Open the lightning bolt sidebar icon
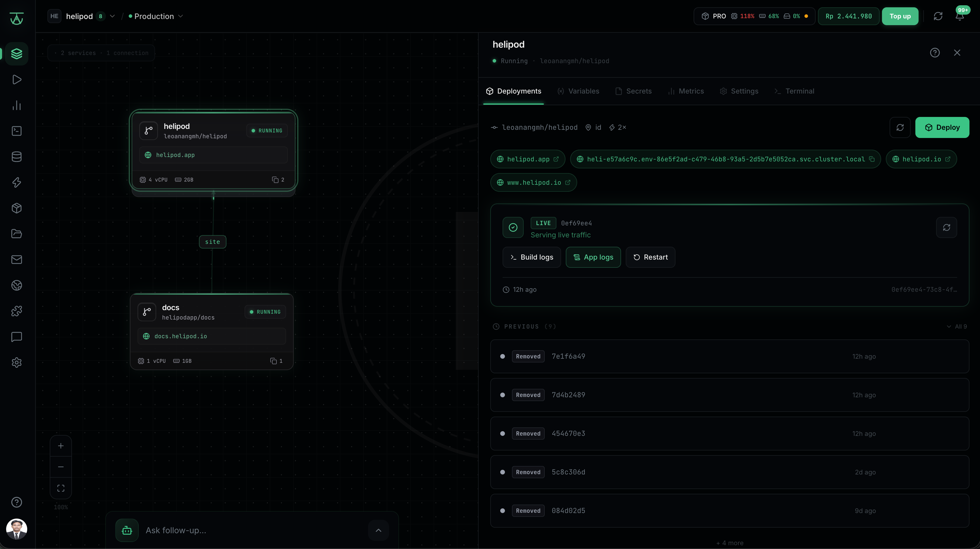Screen dimensions: 980x549 pyautogui.click(x=17, y=182)
